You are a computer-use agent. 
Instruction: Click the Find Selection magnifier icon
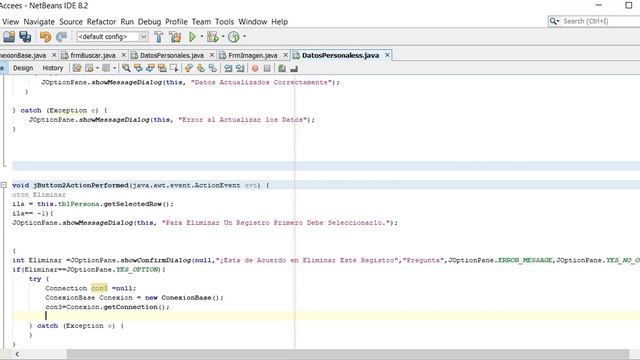click(x=126, y=68)
